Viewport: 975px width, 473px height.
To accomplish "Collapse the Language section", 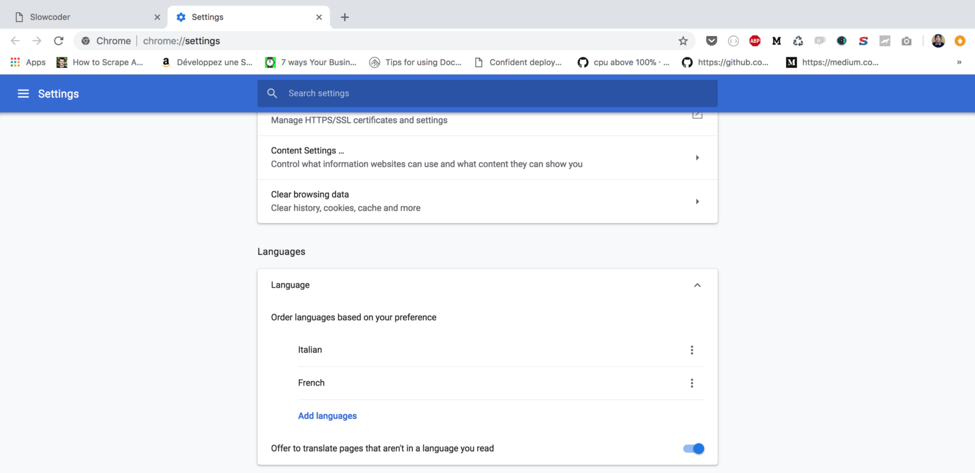I will tap(697, 285).
